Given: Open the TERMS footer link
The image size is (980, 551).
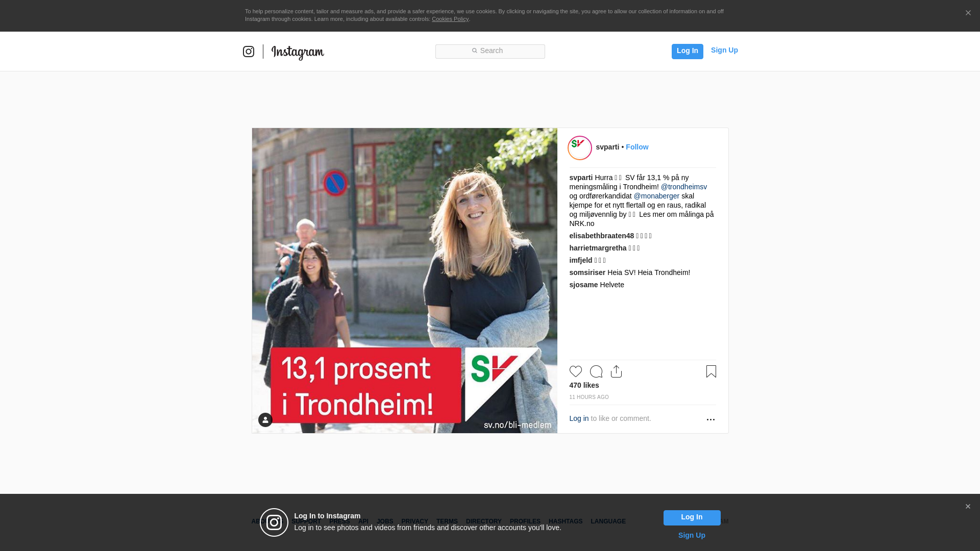Looking at the screenshot, I should (447, 521).
